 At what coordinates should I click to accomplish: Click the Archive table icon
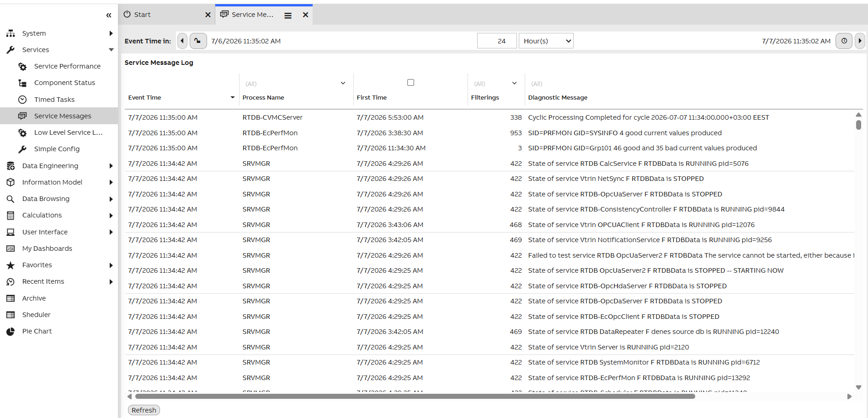tap(11, 298)
